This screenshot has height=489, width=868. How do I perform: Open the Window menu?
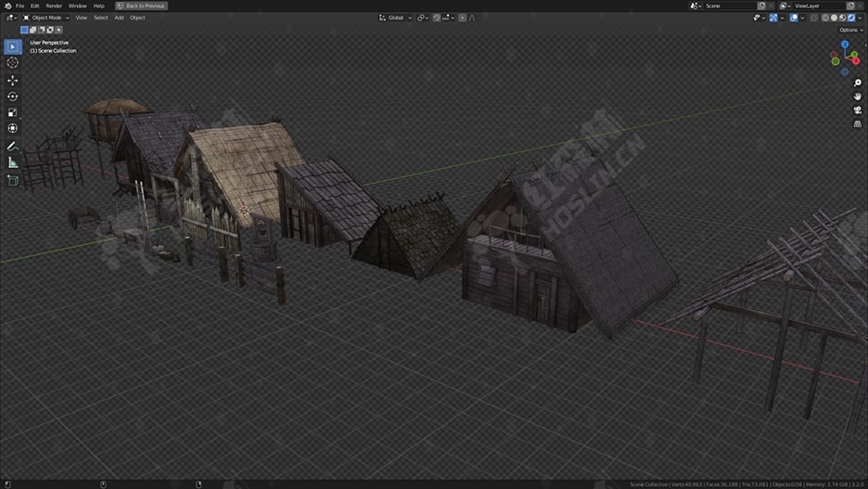coord(78,6)
